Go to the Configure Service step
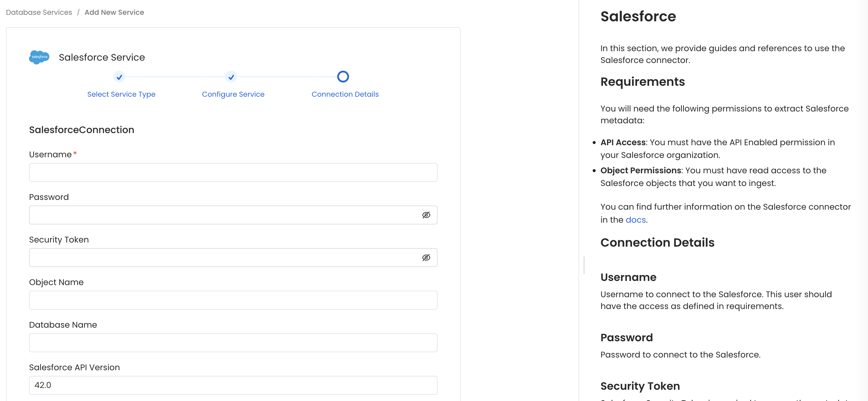868x401 pixels. point(233,94)
